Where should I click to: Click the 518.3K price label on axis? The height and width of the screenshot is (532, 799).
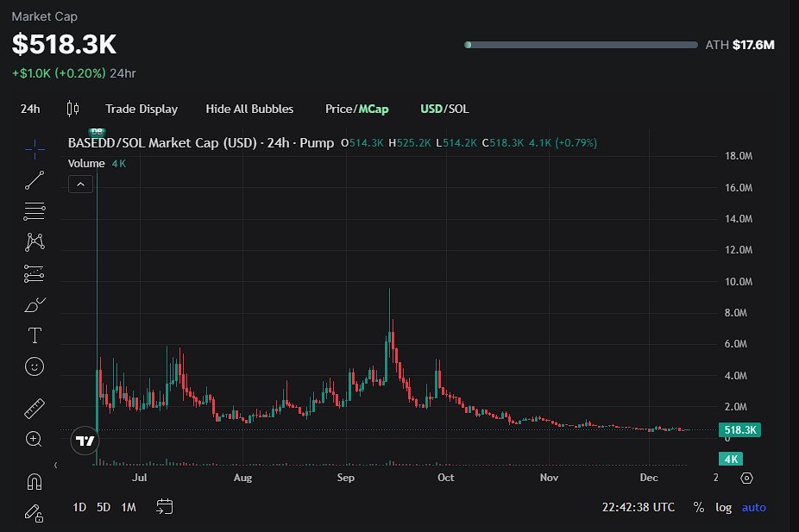(739, 430)
